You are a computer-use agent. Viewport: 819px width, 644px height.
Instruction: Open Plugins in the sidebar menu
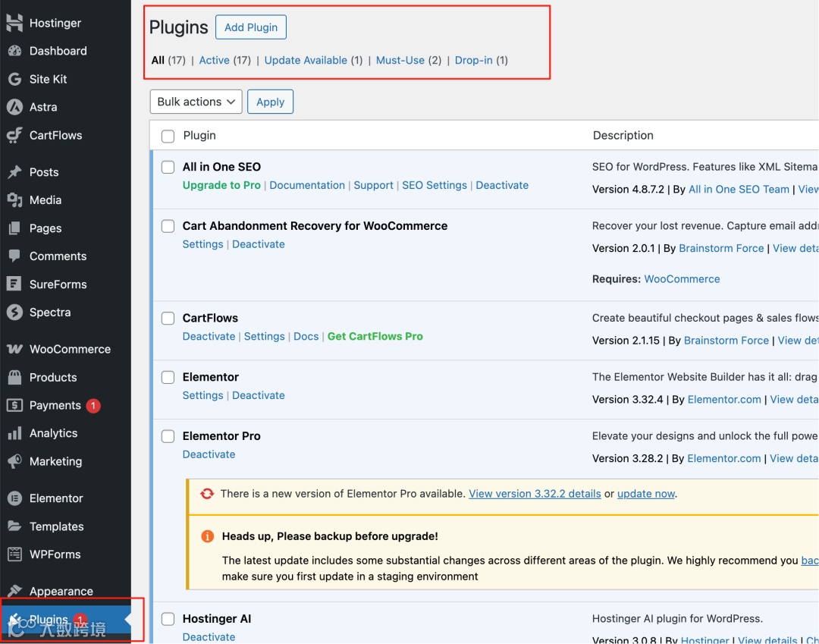(48, 620)
